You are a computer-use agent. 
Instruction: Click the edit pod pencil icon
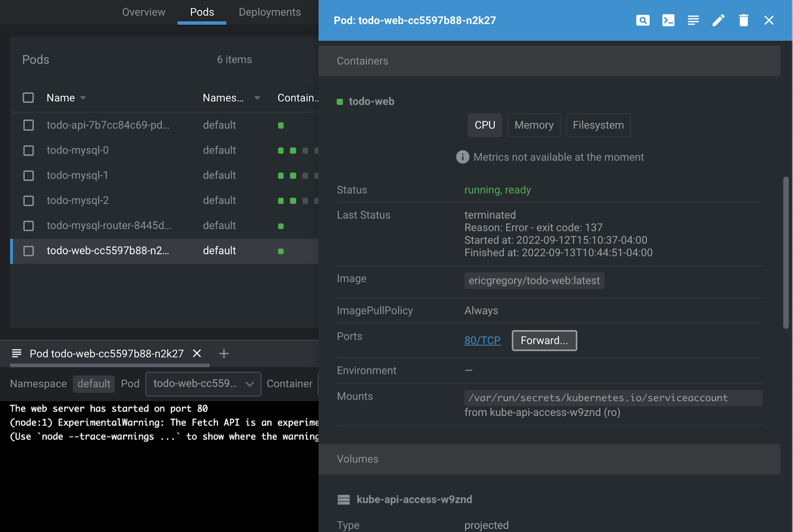pos(718,20)
